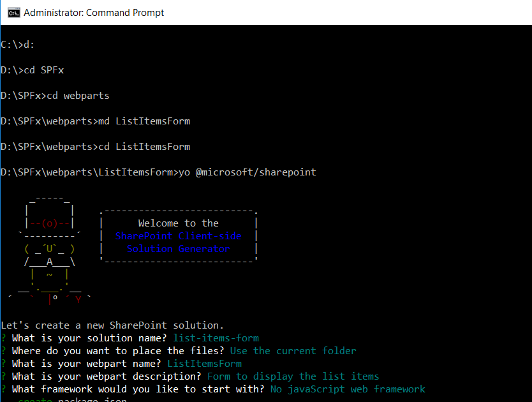This screenshot has width=532, height=402.
Task: Click the 'No javaScript web framework' answer
Action: pos(348,389)
